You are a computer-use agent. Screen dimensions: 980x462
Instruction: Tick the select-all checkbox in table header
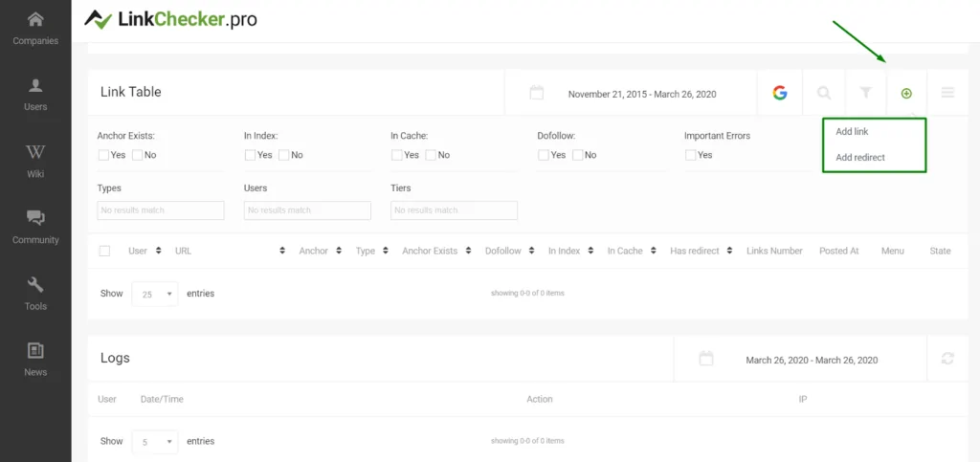coord(104,251)
